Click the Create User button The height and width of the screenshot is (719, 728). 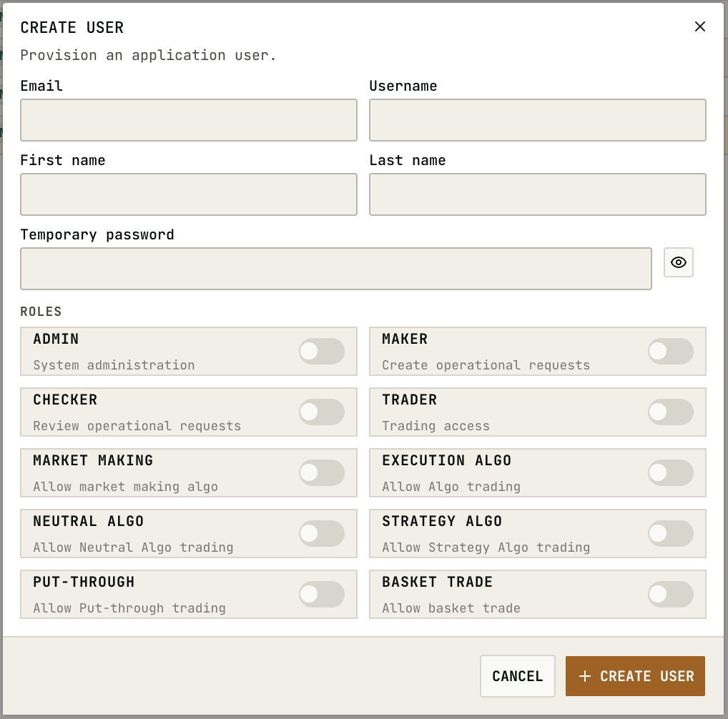635,676
